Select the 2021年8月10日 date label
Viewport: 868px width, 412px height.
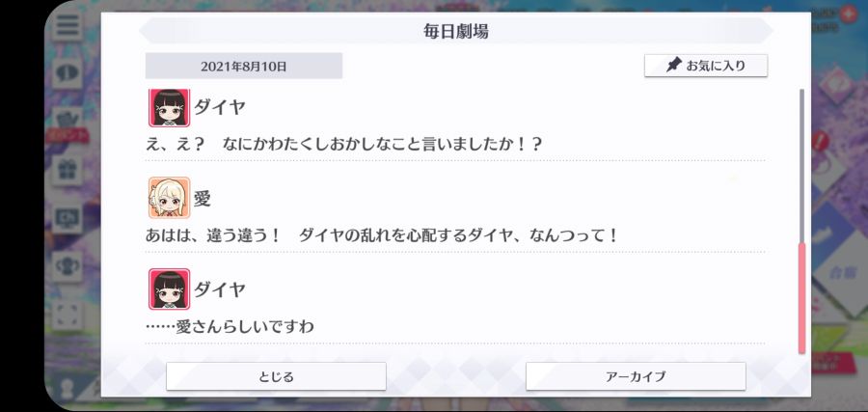244,67
